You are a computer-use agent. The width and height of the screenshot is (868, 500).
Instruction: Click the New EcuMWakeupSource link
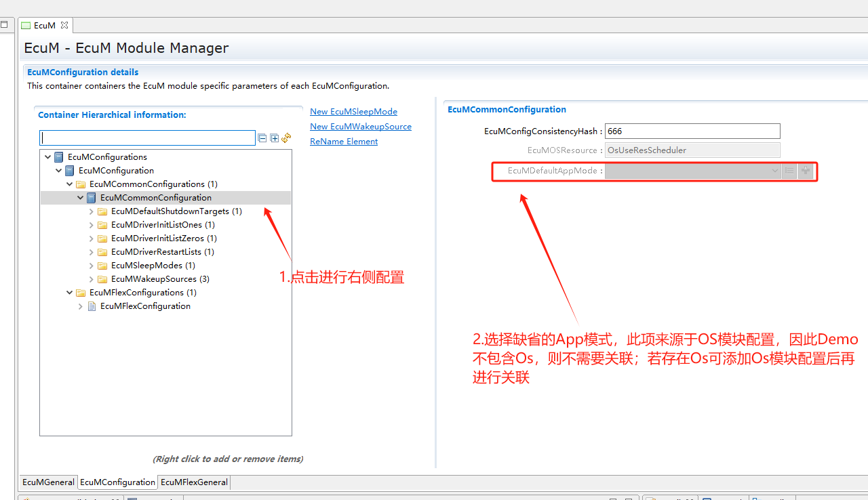pyautogui.click(x=360, y=127)
